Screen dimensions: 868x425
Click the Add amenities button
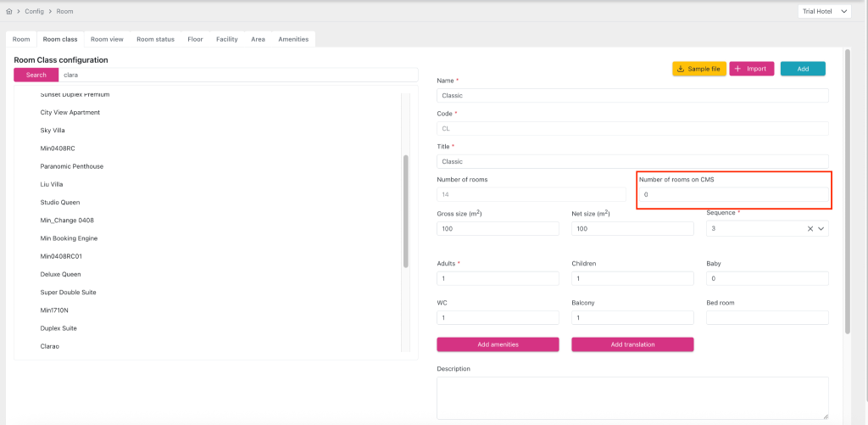point(498,344)
